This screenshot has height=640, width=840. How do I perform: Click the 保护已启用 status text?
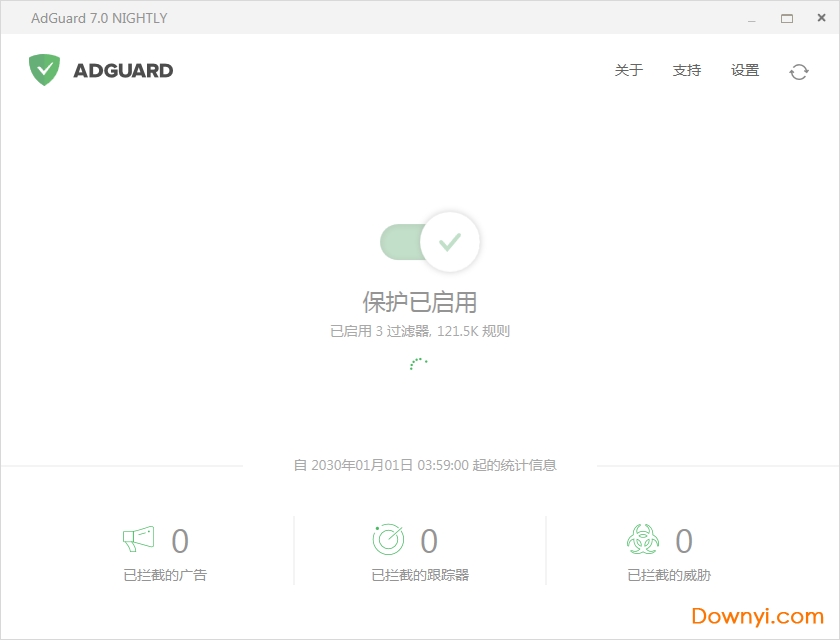[419, 301]
